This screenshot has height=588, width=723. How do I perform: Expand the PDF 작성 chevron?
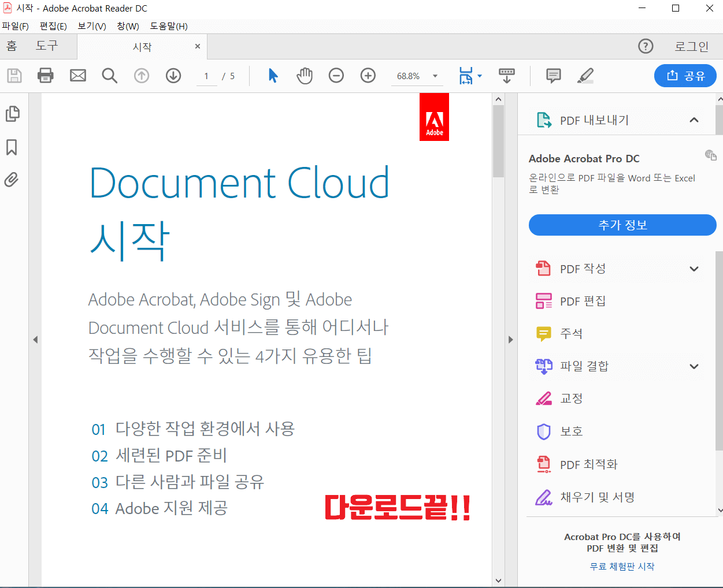tap(694, 269)
